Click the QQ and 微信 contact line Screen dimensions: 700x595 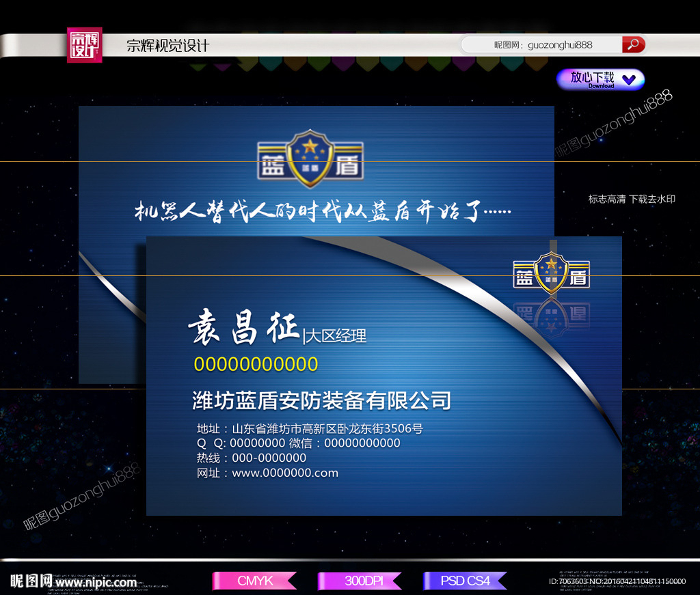pos(298,443)
